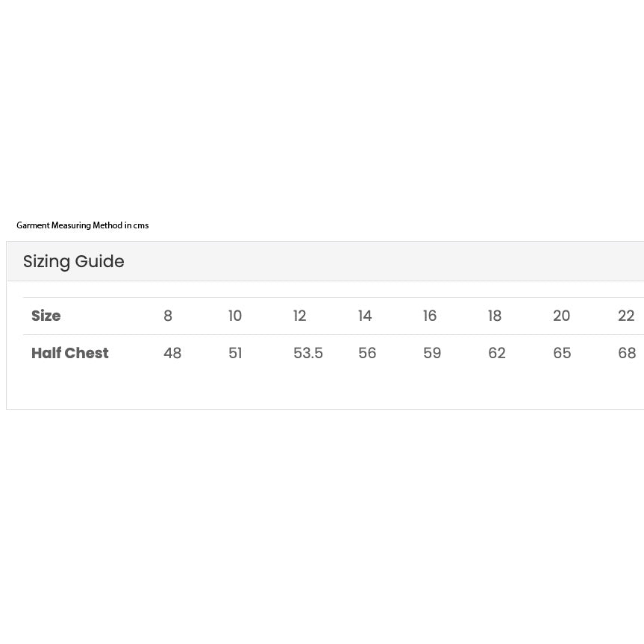Viewport: 644px width, 644px height.
Task: Pick size 12 in the Size row
Action: [300, 316]
